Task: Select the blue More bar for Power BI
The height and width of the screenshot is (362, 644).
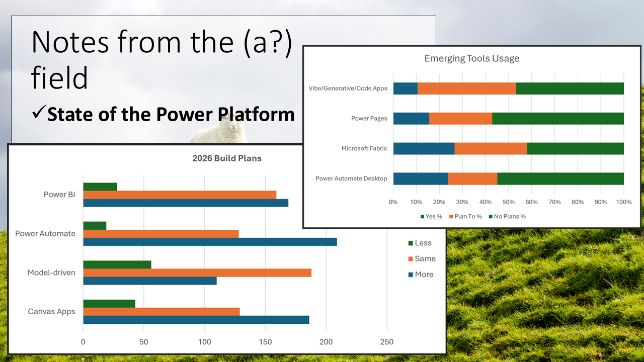Action: click(x=186, y=203)
